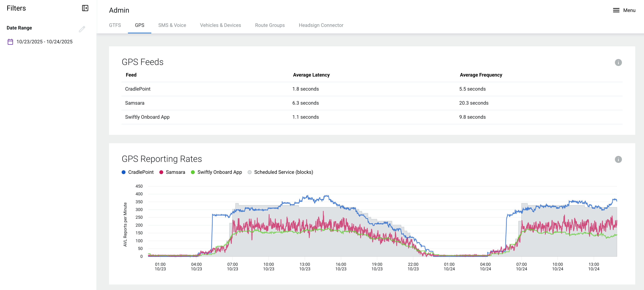644x290 pixels.
Task: Click the 10/23/2025 - 10/24/2025 date field
Action: (x=45, y=42)
